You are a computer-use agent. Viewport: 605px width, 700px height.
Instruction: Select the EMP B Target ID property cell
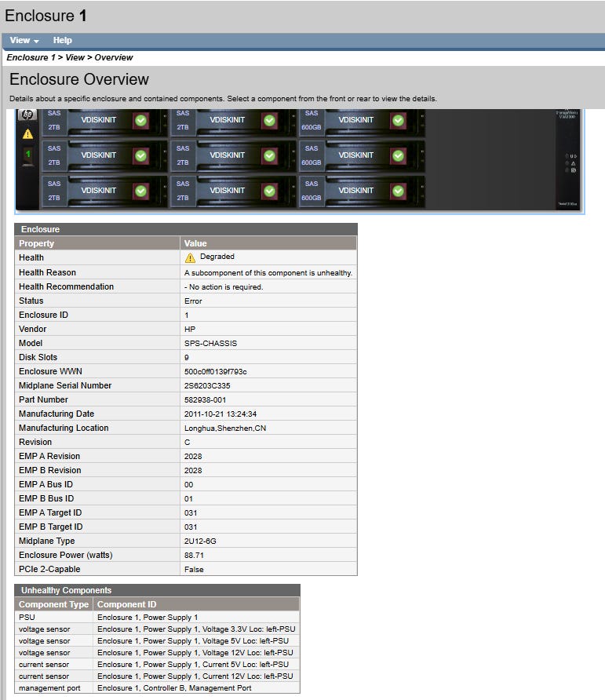point(97,527)
